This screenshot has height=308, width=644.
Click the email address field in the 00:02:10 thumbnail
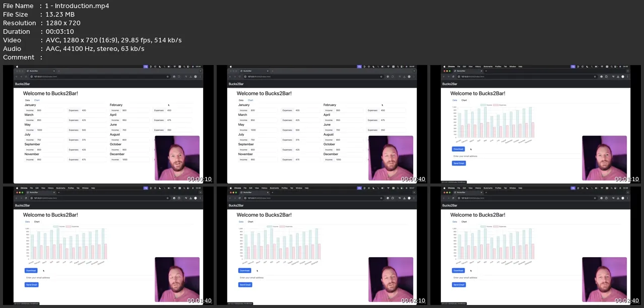coord(303,278)
